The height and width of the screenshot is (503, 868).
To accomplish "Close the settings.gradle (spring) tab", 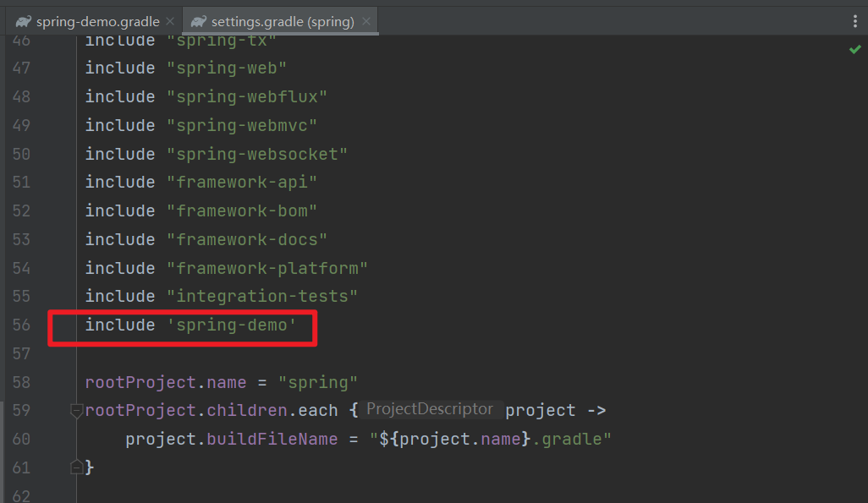I will click(x=365, y=21).
